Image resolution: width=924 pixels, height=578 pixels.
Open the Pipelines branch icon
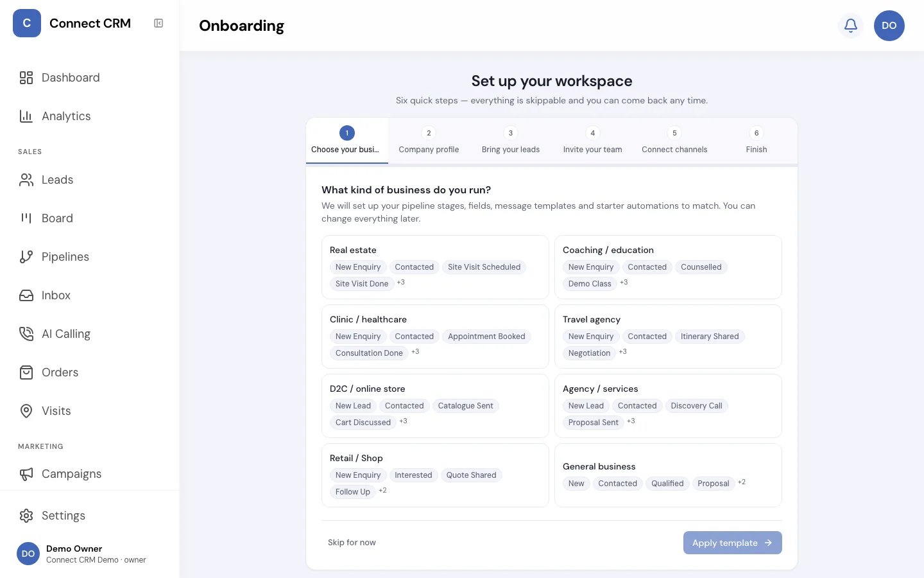coord(26,257)
